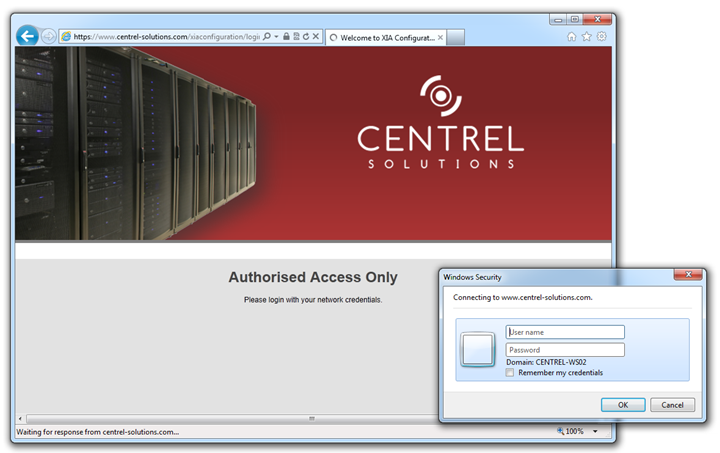The image size is (720, 453).
Task: Go back with the browser back arrow
Action: 27,36
